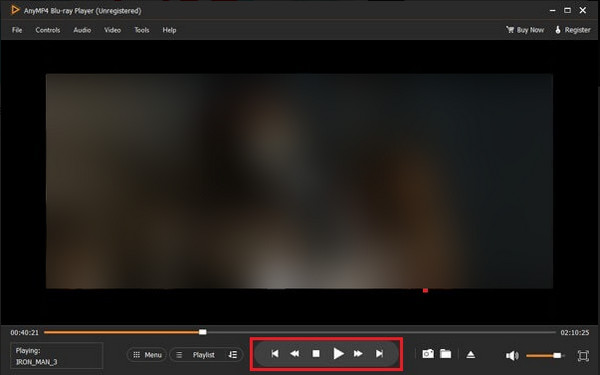
Task: Click the Fast forward button
Action: (x=358, y=354)
